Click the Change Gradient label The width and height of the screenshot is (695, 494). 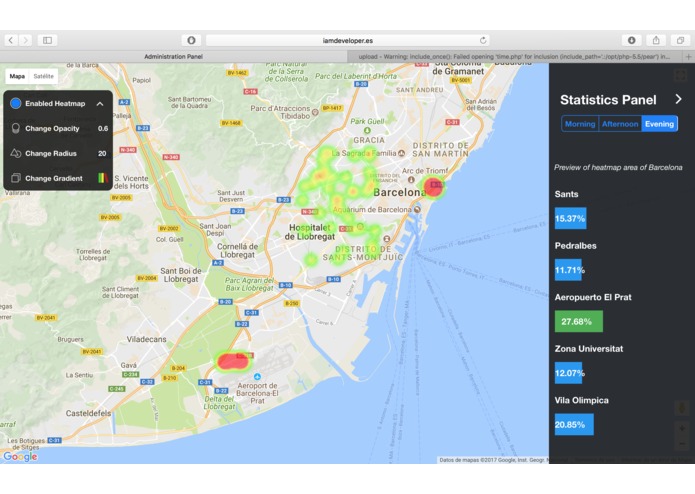pos(54,178)
